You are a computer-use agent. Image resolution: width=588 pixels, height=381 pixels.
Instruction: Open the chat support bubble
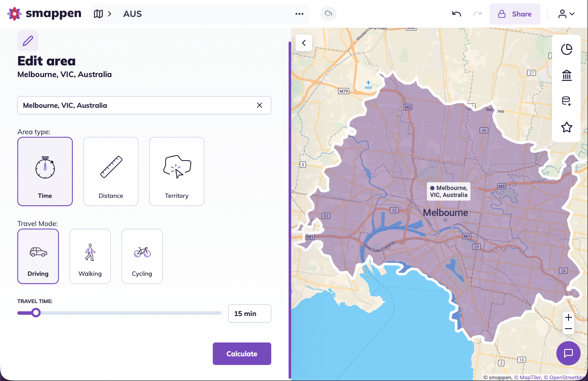click(x=569, y=353)
